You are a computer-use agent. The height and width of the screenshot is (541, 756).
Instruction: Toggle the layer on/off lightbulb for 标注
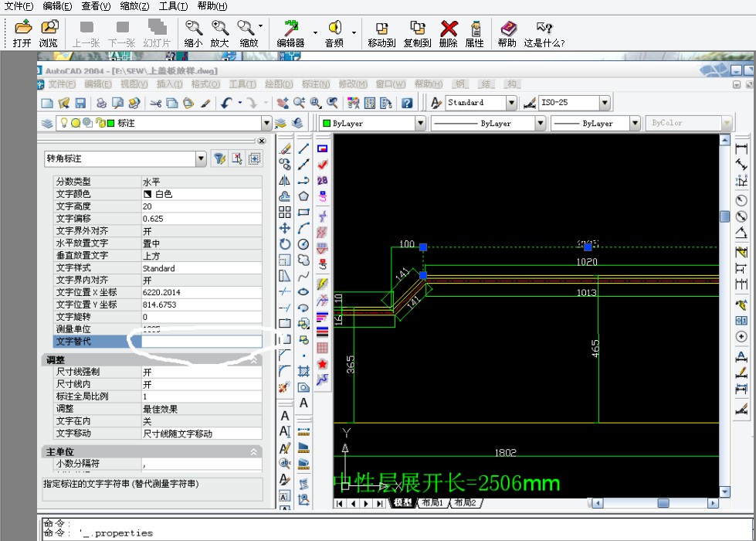click(x=63, y=123)
